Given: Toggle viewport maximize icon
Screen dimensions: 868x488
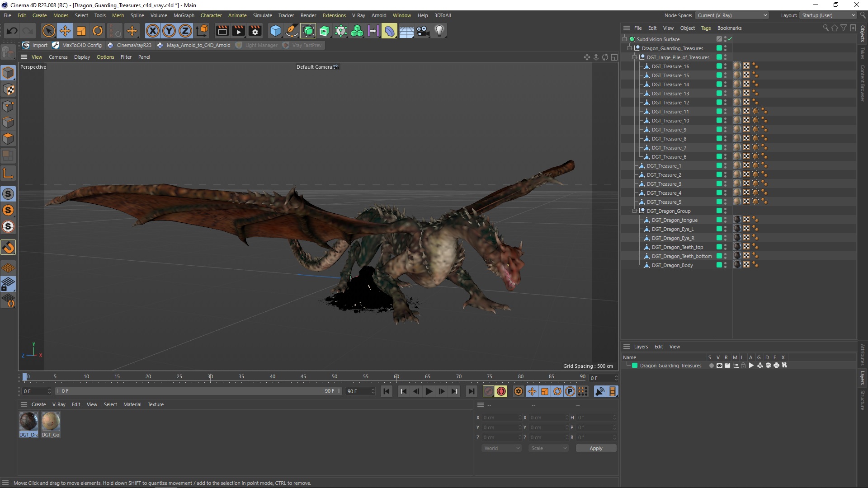Looking at the screenshot, I should click(x=614, y=57).
